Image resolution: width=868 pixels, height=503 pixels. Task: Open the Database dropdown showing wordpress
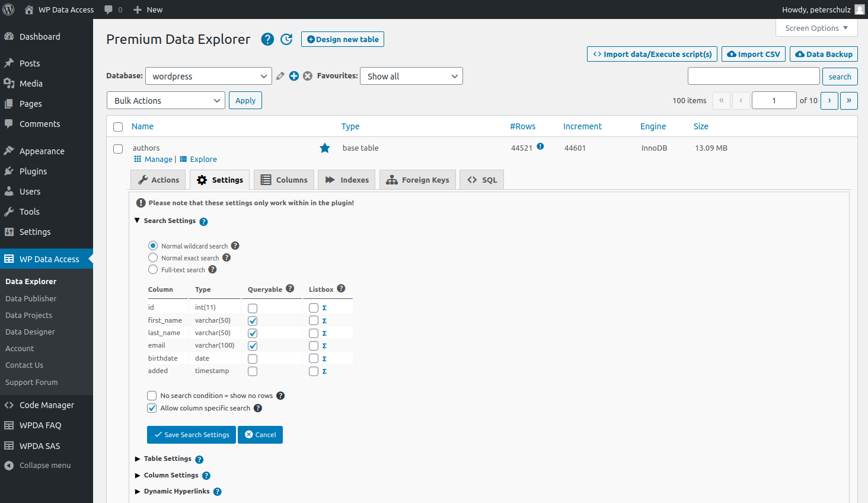click(209, 76)
